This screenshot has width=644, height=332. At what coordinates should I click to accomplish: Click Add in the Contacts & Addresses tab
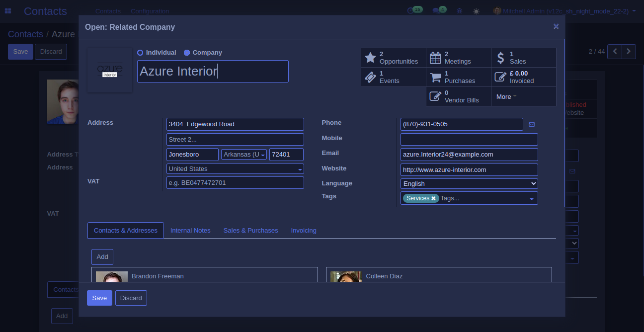coord(102,257)
